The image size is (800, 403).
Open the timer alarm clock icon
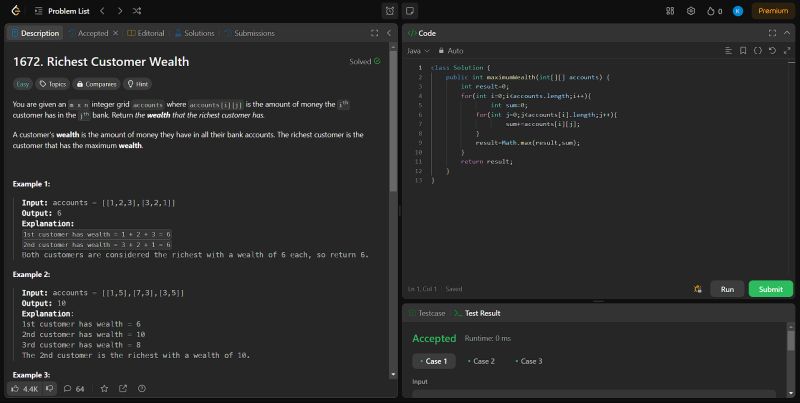tap(389, 11)
